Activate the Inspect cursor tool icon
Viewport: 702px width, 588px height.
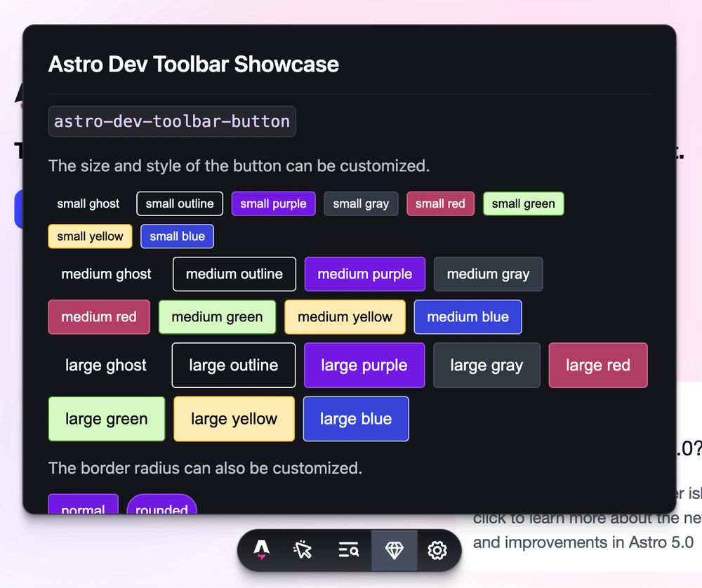tap(303, 550)
